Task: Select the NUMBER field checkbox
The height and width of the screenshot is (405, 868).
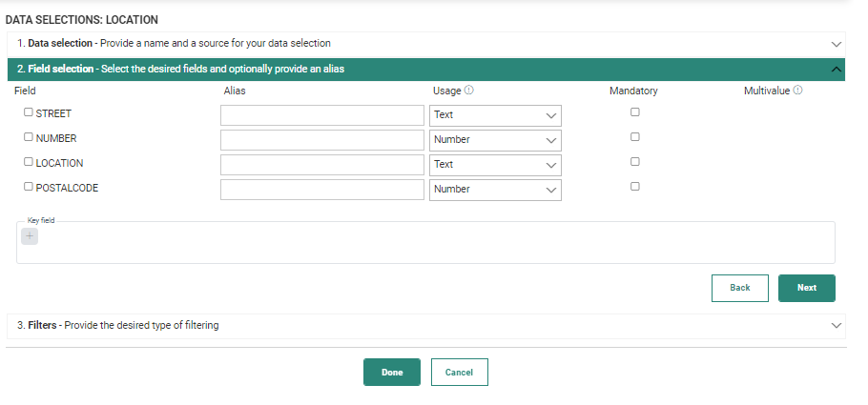Action: tap(29, 137)
